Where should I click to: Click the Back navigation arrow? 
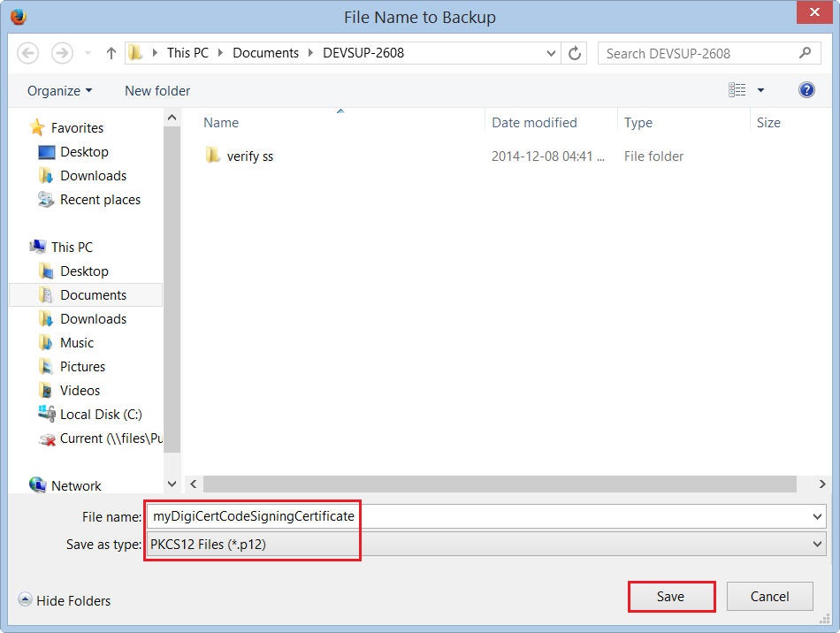point(28,53)
